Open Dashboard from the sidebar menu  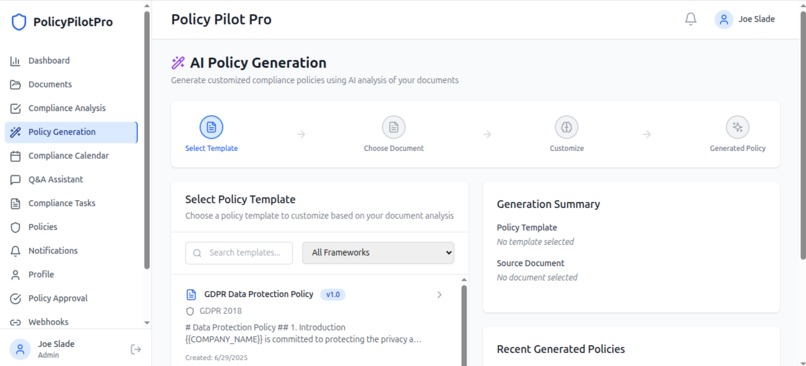pyautogui.click(x=71, y=61)
